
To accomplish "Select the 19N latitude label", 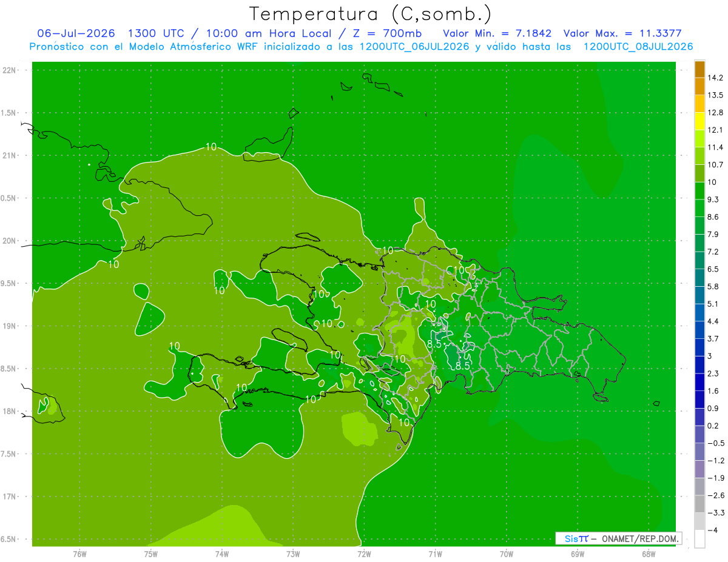I will (x=10, y=326).
